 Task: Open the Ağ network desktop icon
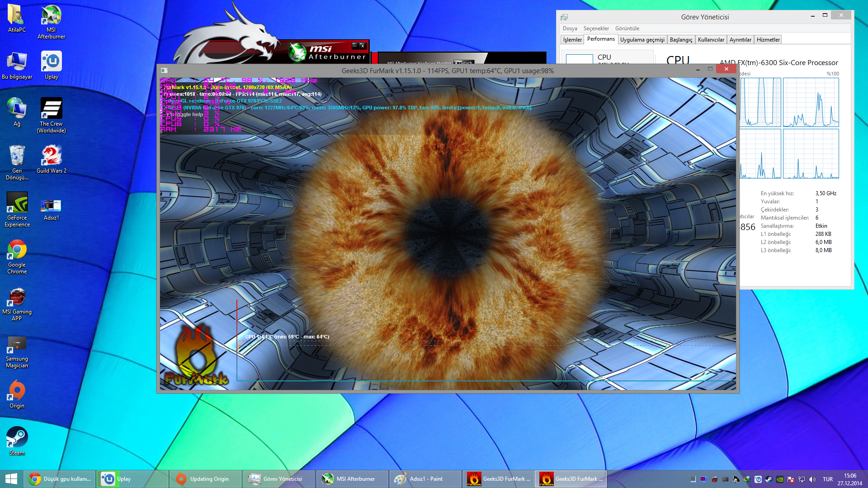[17, 113]
